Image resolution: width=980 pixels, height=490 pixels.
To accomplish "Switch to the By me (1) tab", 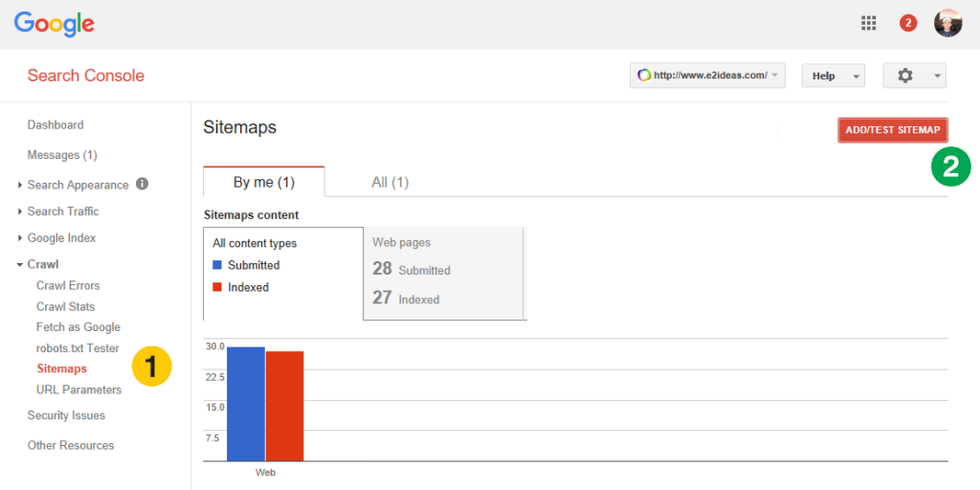I will pos(264,182).
